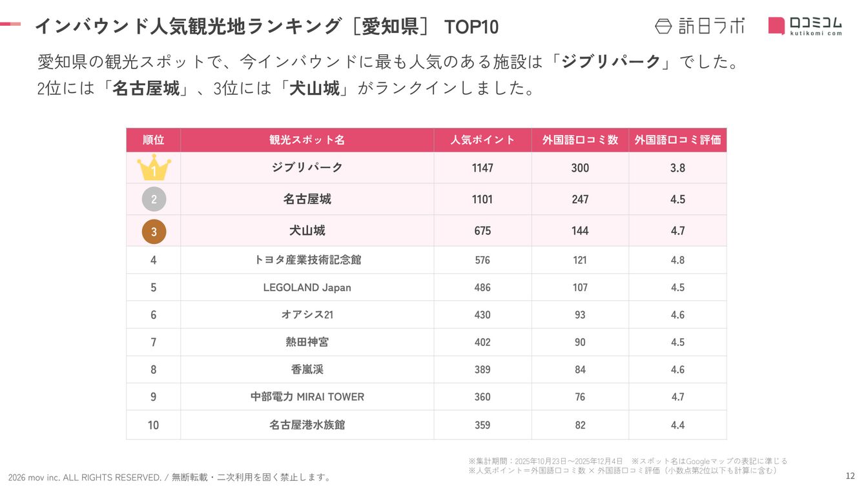
Task: Click the 中部電力 MIRAI TOWER entry
Action: tap(307, 397)
